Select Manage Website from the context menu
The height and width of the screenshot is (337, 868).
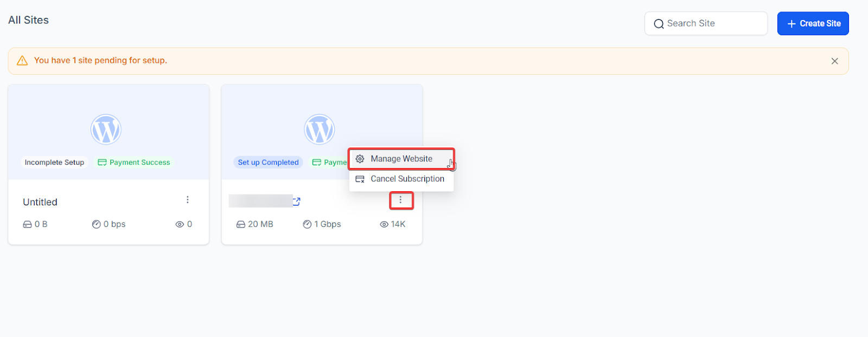point(401,159)
